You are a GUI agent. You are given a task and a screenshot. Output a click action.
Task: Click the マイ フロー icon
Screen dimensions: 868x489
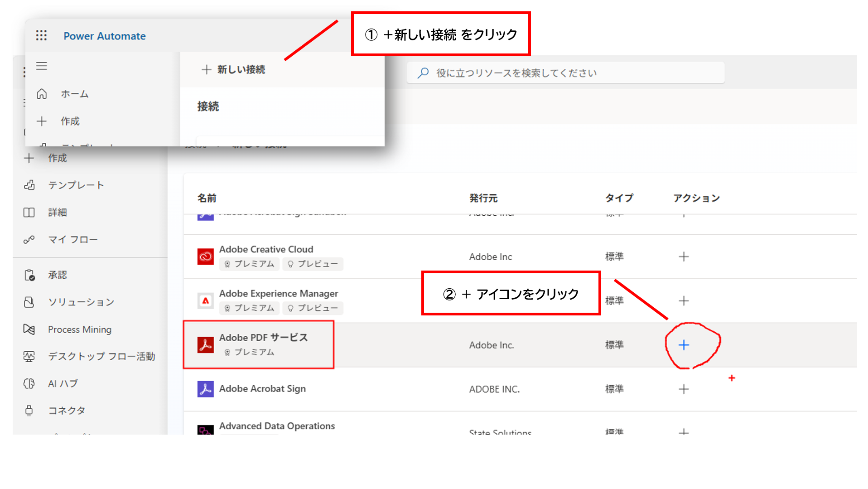(x=29, y=239)
